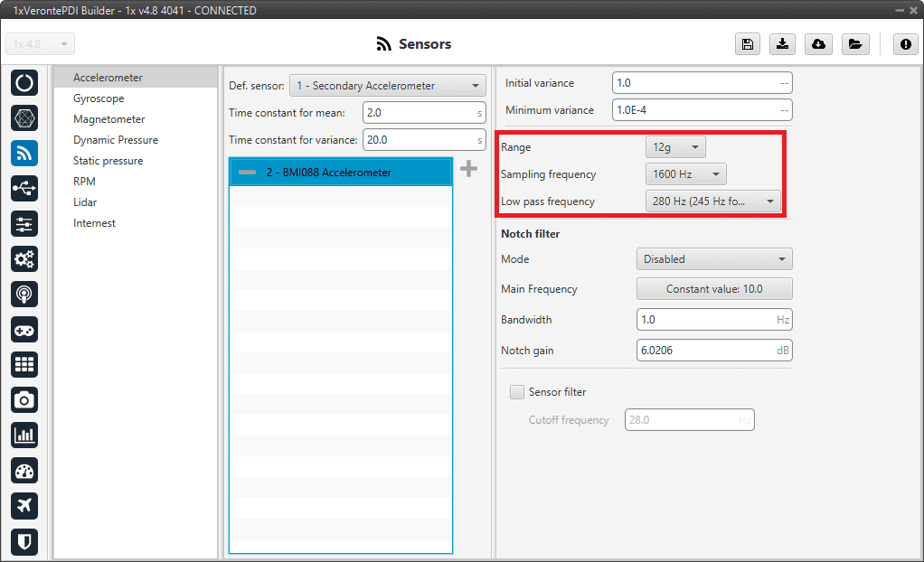Image resolution: width=924 pixels, height=562 pixels.
Task: Click the Constant value: 10.0 button
Action: (714, 289)
